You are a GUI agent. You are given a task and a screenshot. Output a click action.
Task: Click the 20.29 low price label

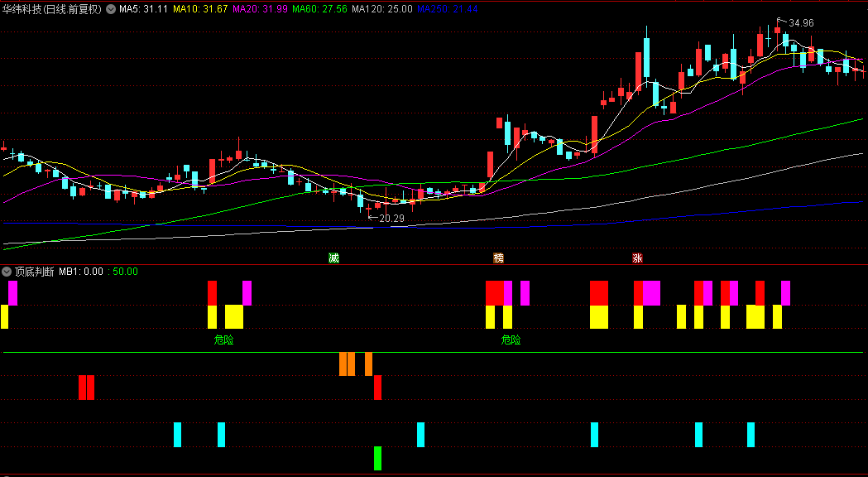391,219
